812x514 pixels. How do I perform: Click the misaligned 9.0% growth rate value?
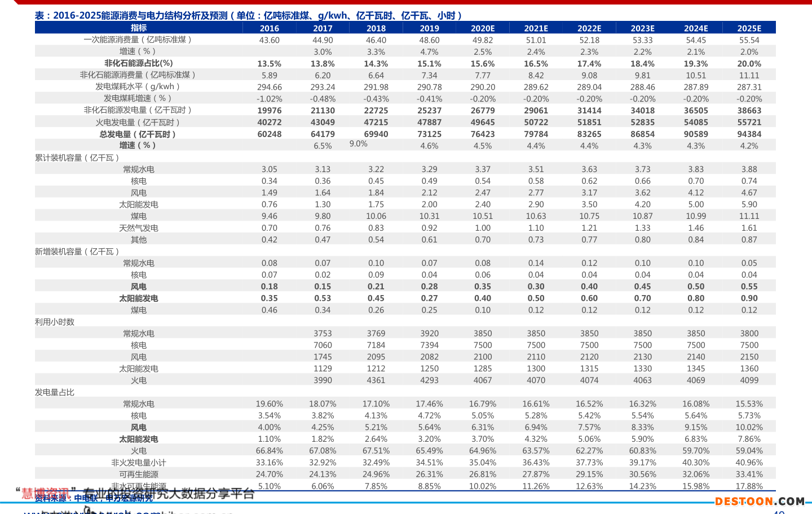[358, 144]
